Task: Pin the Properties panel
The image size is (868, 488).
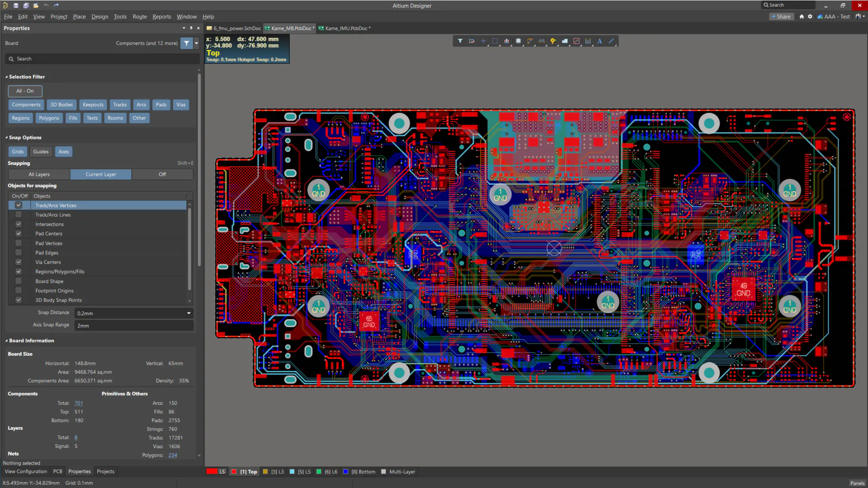Action: click(191, 28)
